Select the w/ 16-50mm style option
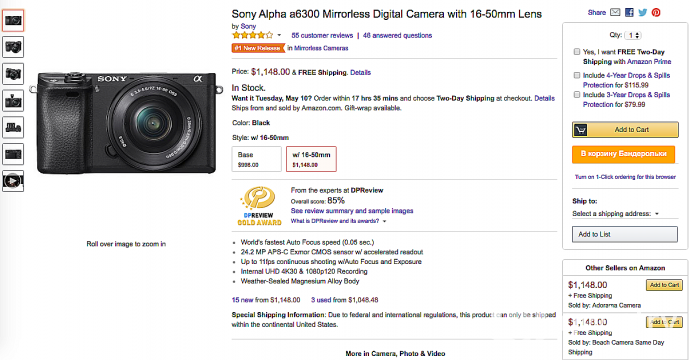 tap(311, 159)
